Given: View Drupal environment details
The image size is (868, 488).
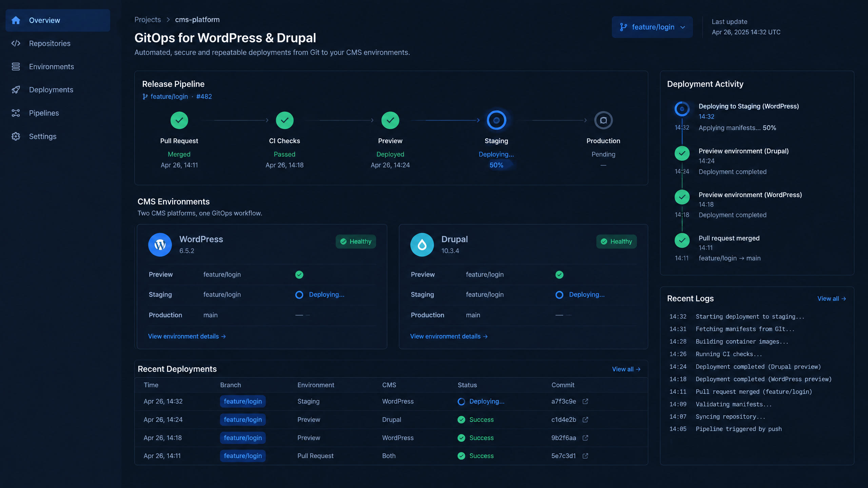Looking at the screenshot, I should 449,336.
